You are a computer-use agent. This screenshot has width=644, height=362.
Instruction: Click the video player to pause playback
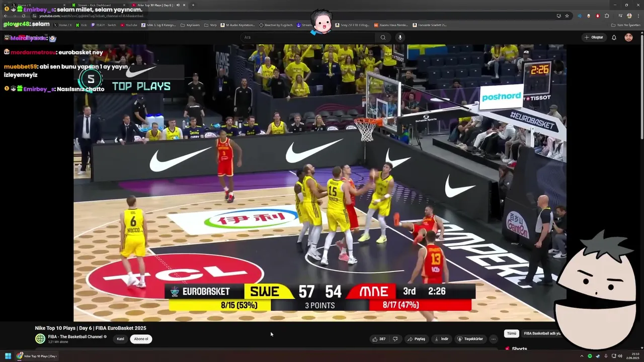319,183
